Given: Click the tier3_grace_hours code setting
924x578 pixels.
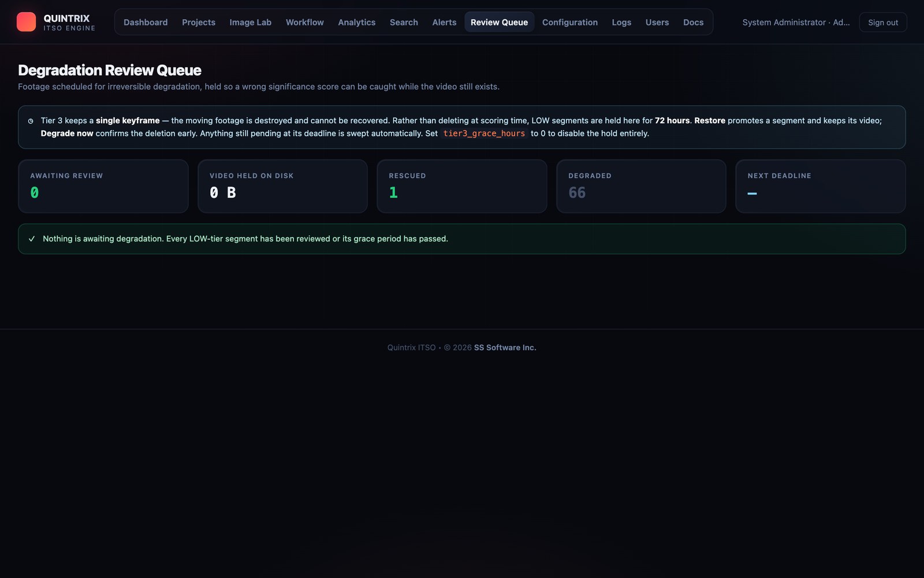Looking at the screenshot, I should point(484,134).
